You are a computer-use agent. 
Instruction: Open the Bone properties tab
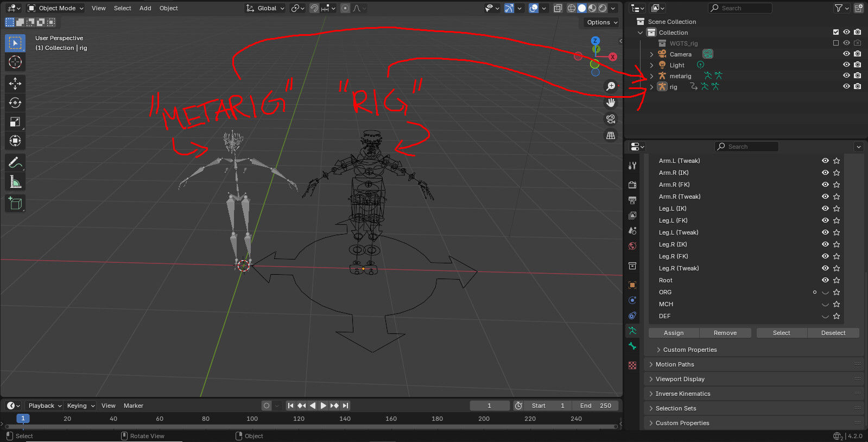coord(632,346)
